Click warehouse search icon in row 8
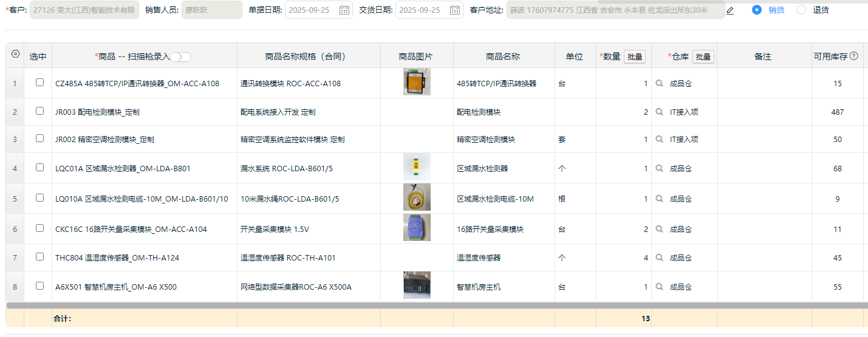Screen dimensions: 868x337 660,287
